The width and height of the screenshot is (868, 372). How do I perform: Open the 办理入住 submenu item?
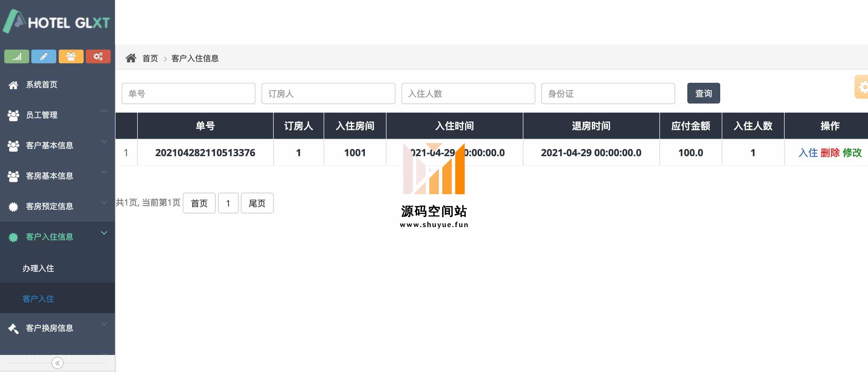[38, 268]
